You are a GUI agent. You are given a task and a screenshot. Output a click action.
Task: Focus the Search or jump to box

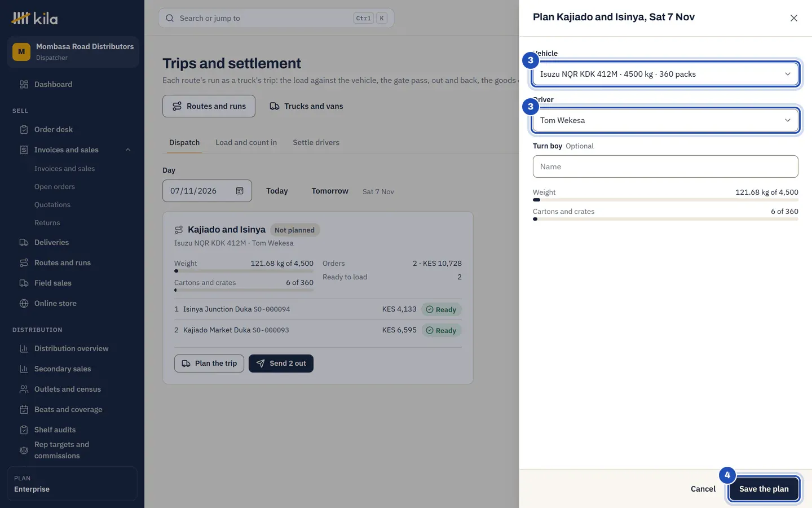point(276,18)
